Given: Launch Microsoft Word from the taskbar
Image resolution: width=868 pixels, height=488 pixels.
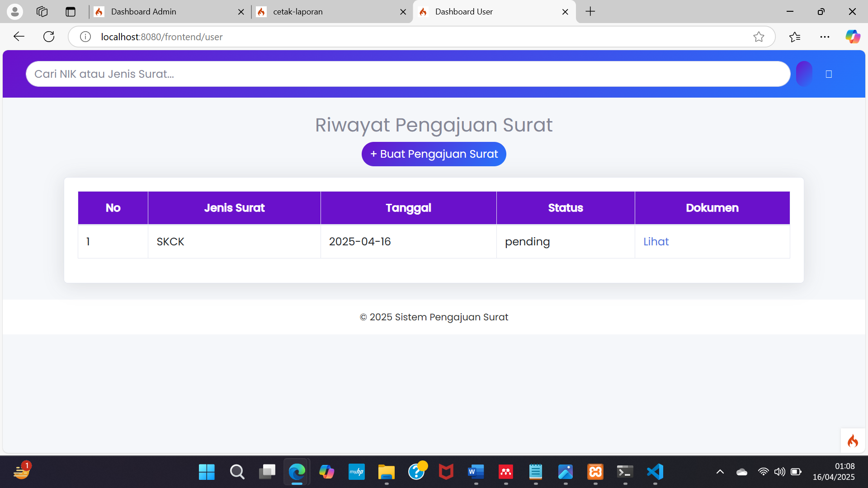Looking at the screenshot, I should [476, 472].
